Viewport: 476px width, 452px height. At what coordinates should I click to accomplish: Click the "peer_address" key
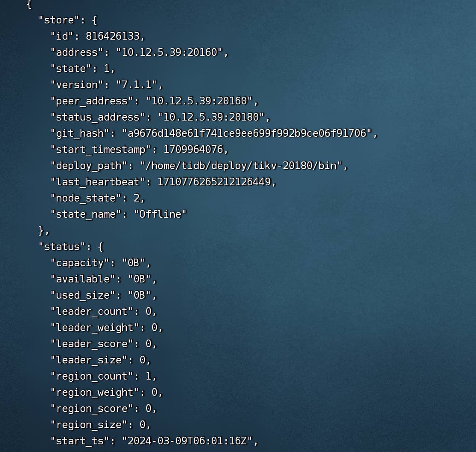click(x=92, y=101)
